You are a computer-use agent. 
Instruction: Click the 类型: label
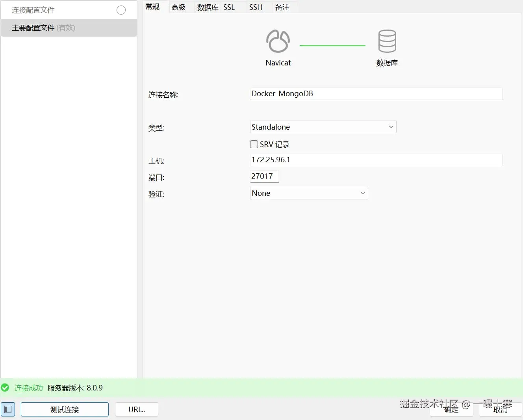[156, 128]
